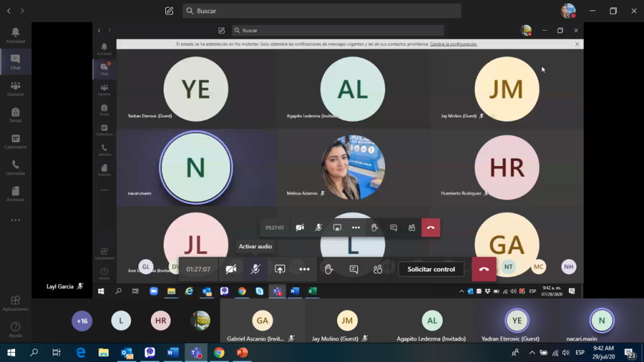Image resolution: width=644 pixels, height=362 pixels.
Task: Go back with the outer Teams back arrow
Action: click(x=9, y=11)
